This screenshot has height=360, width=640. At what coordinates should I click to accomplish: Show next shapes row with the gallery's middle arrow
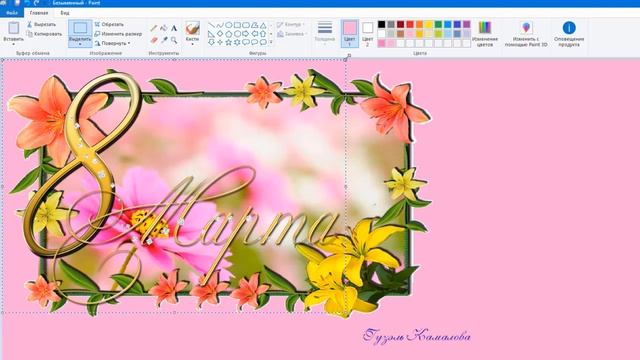(x=271, y=33)
